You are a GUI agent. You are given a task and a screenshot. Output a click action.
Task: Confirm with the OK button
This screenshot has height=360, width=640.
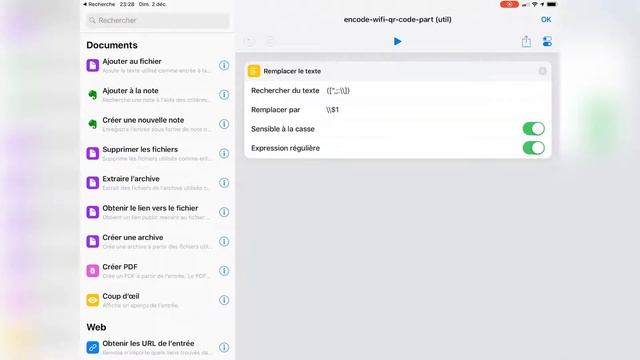tap(546, 20)
